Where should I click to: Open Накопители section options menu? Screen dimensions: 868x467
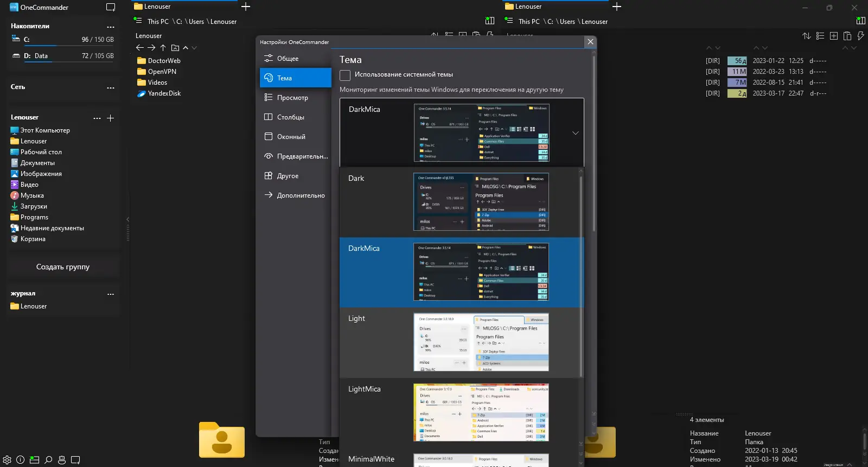point(111,27)
